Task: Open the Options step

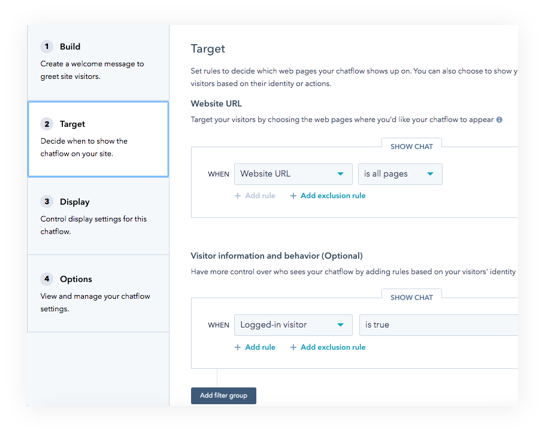Action: click(98, 294)
